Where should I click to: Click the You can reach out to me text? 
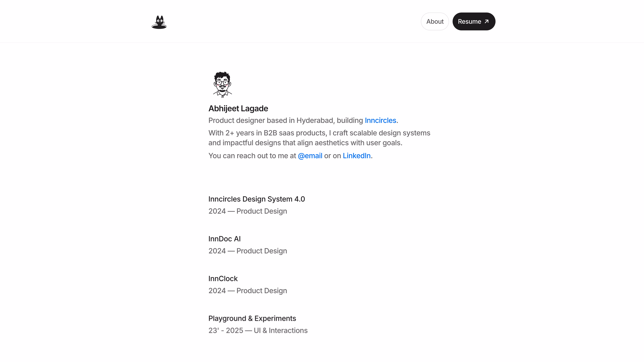pyautogui.click(x=252, y=156)
